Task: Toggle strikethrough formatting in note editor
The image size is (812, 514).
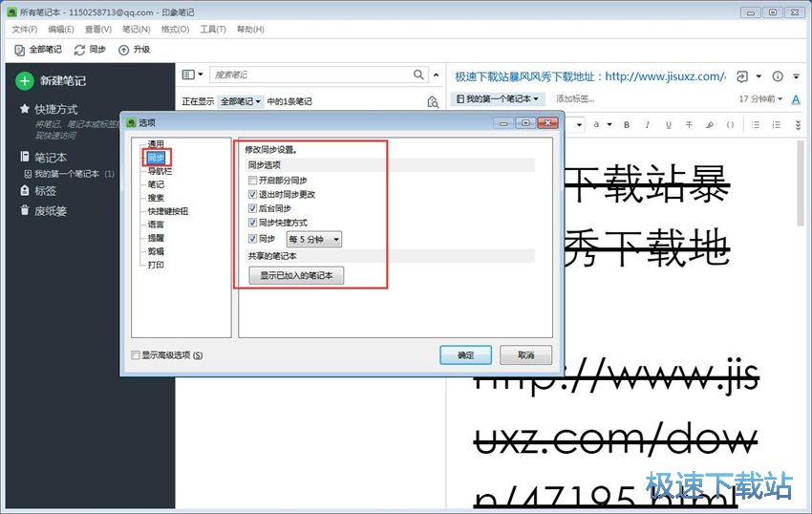Action: pyautogui.click(x=689, y=125)
